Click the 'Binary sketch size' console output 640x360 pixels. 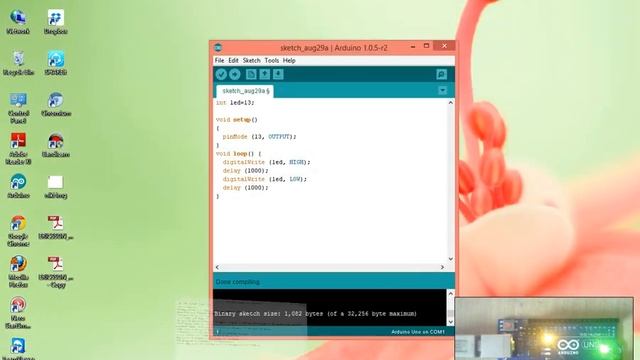tap(316, 313)
